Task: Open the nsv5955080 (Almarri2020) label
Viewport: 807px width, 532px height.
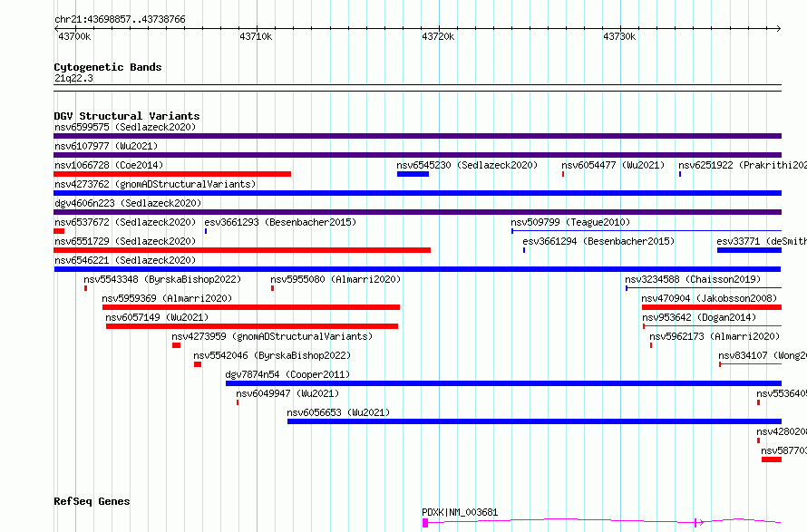Action: [x=335, y=279]
